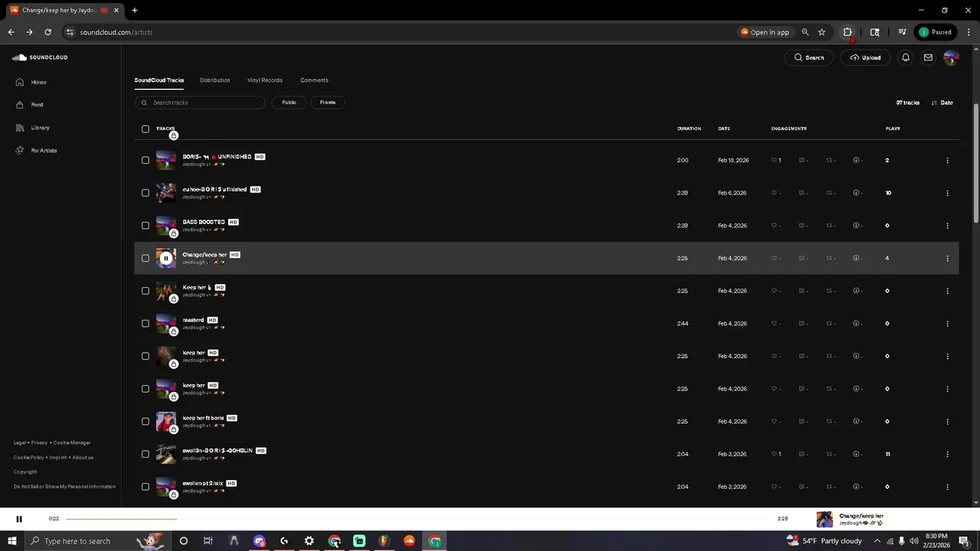This screenshot has height=551, width=980.
Task: Click the likes heart for swoll3n-BORI$-GOHBLIN
Action: click(x=774, y=455)
